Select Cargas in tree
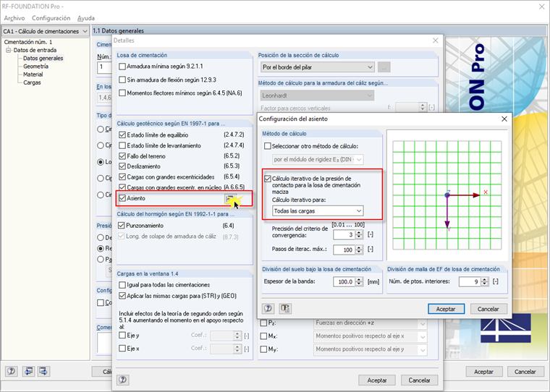The image size is (550, 392). pyautogui.click(x=32, y=82)
